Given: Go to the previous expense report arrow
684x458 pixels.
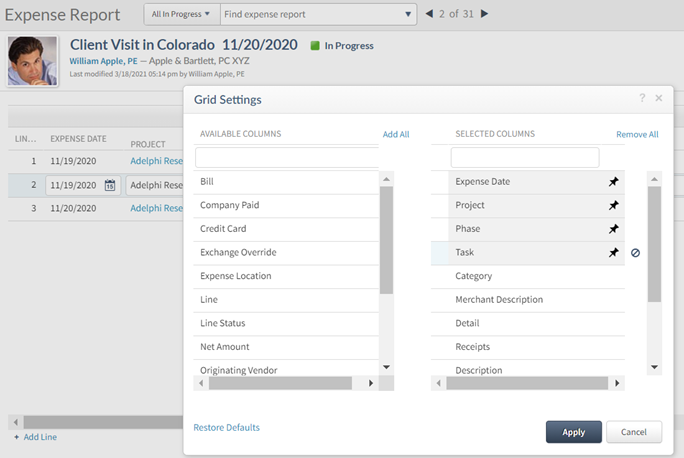Looking at the screenshot, I should click(x=430, y=14).
